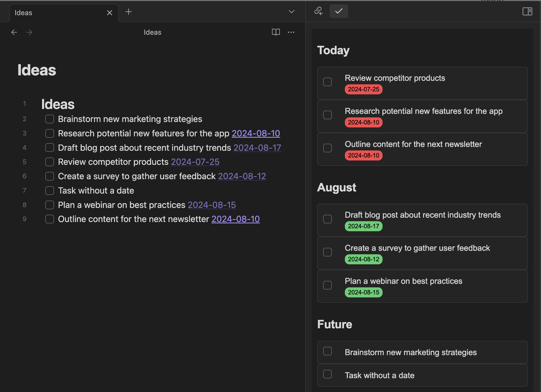
Task: Switch to reading view book icon
Action: (x=276, y=32)
